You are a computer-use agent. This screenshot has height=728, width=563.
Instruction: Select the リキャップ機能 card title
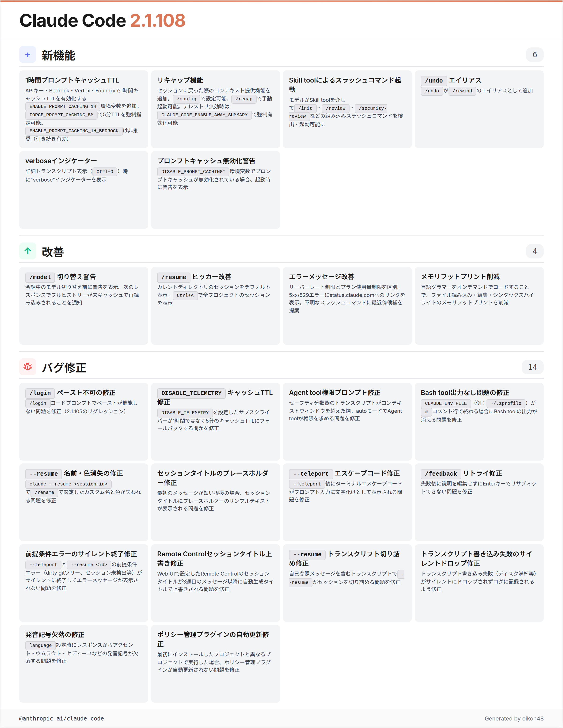click(x=180, y=80)
